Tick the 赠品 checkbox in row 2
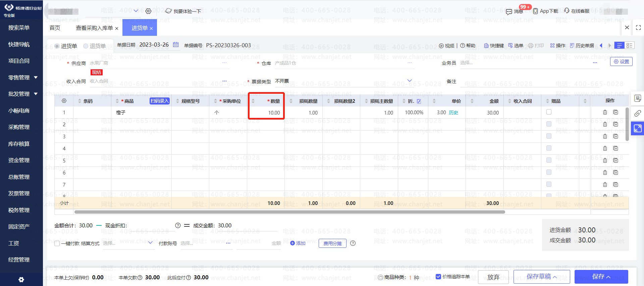Screen dimensions: 644x286 point(549,124)
